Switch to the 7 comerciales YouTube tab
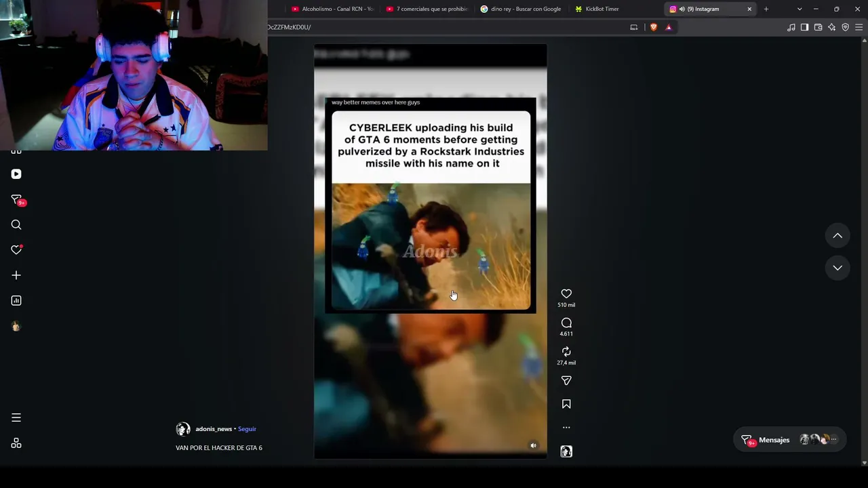This screenshot has width=868, height=488. pyautogui.click(x=427, y=9)
